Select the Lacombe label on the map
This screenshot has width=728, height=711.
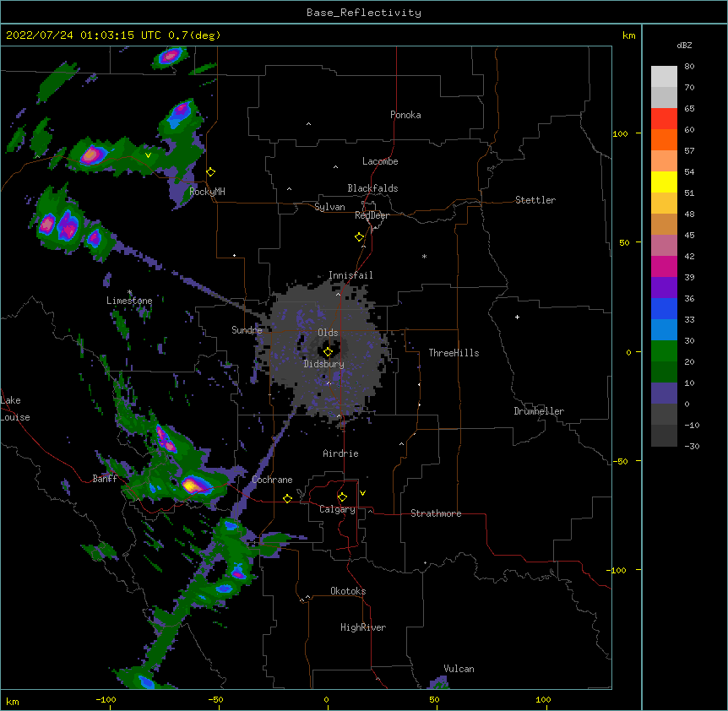click(x=380, y=161)
